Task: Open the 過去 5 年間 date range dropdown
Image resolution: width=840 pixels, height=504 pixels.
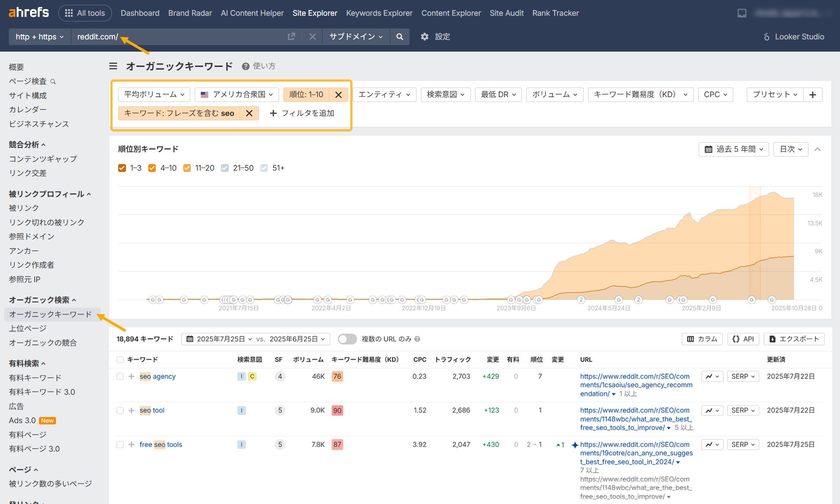Action: point(733,149)
